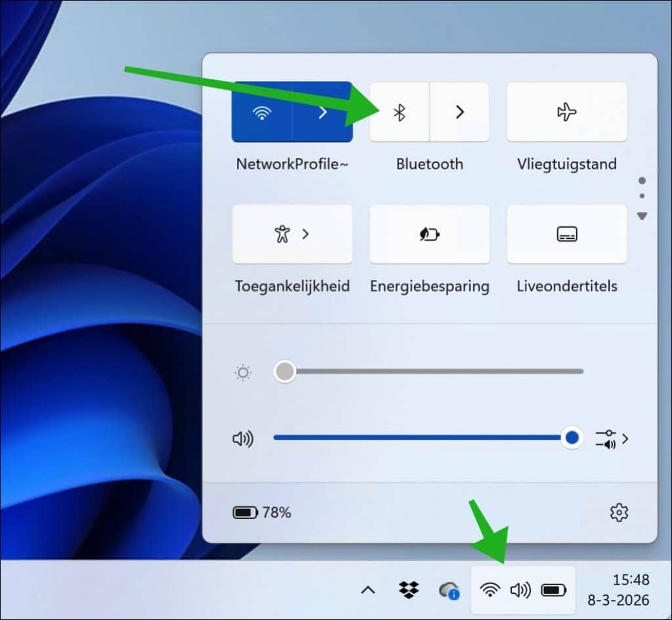
Task: Expand Wi-Fi networks via arrow
Action: pyautogui.click(x=322, y=112)
